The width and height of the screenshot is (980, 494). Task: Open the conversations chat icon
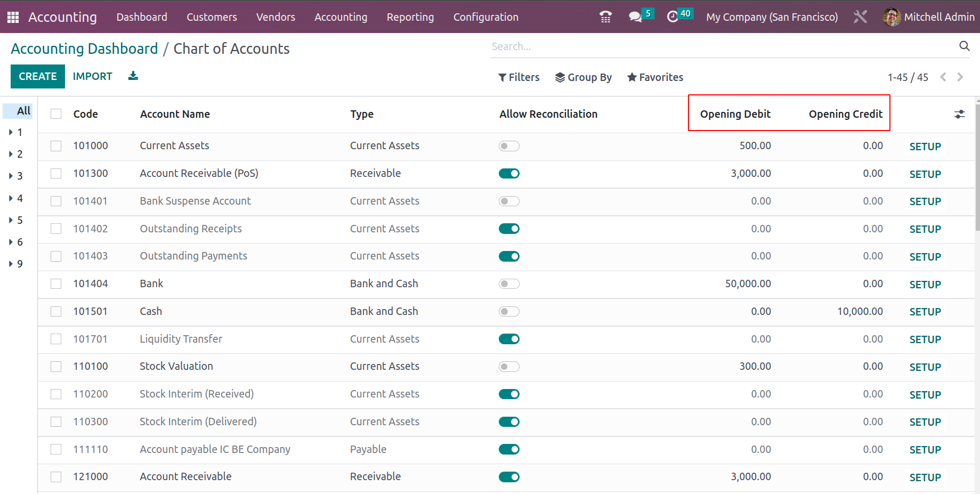[x=635, y=17]
